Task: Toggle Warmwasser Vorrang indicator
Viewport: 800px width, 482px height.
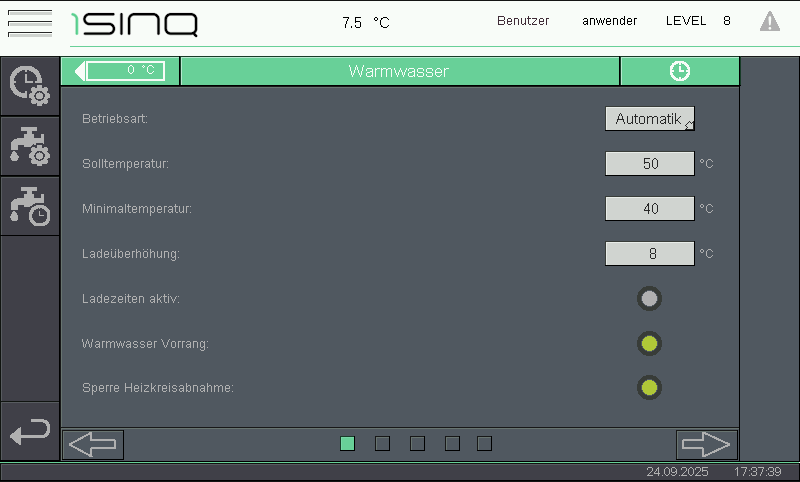Action: (649, 344)
